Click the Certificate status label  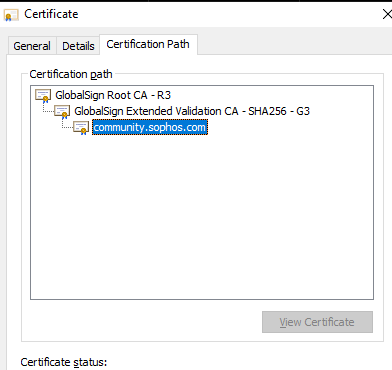pos(64,362)
